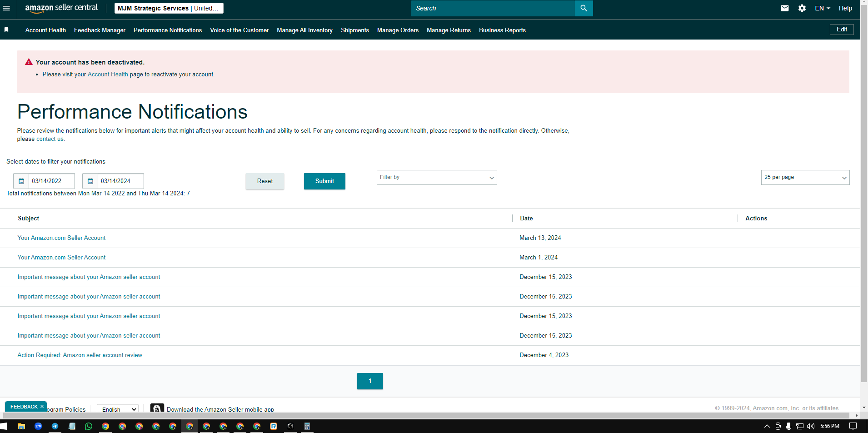Open the end date calendar picker icon
Screen dimensions: 868x433
click(90, 181)
